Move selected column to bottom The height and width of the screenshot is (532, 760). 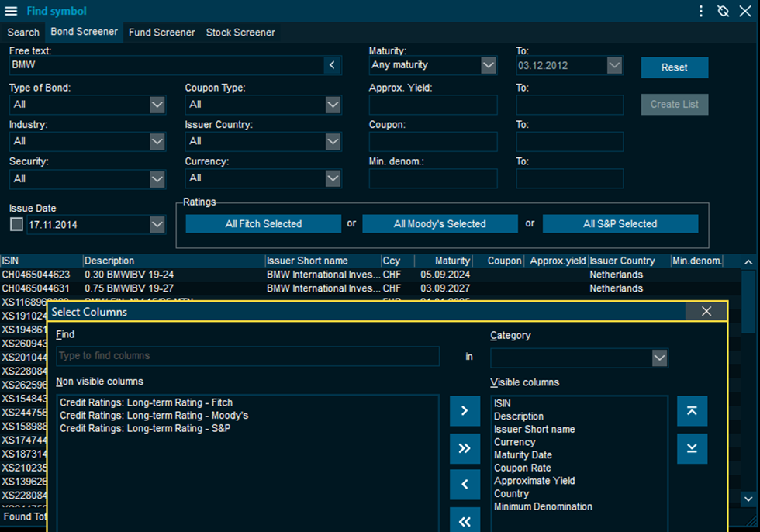[x=692, y=448]
